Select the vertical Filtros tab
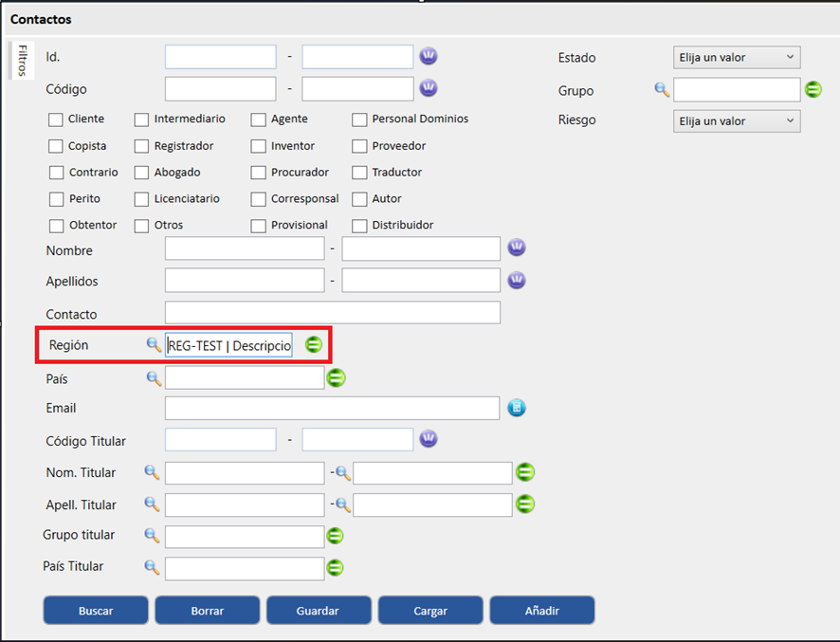 22,61
